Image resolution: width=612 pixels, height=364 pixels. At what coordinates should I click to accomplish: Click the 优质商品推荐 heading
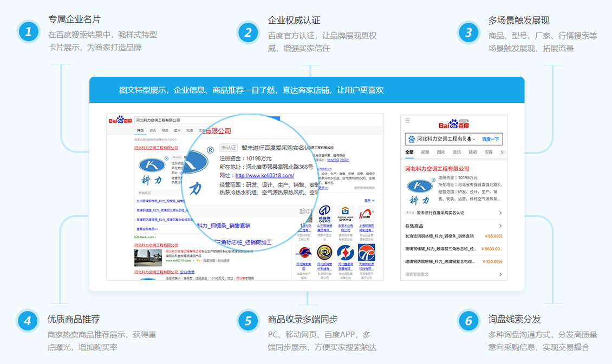(74, 319)
